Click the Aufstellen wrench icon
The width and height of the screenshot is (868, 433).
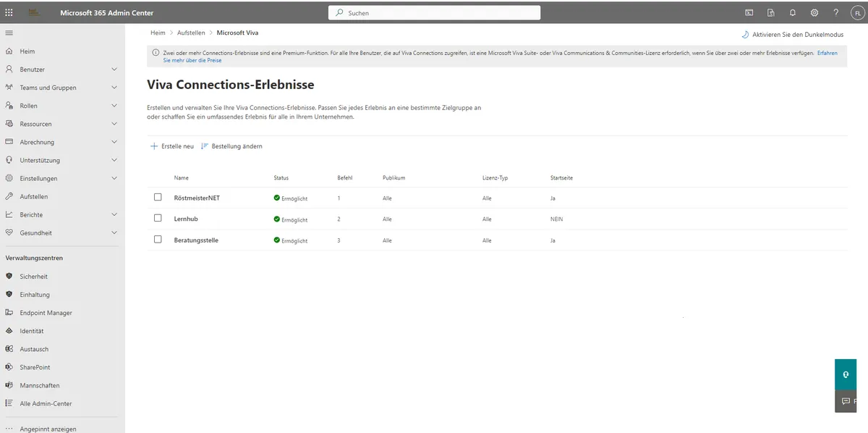click(x=9, y=196)
